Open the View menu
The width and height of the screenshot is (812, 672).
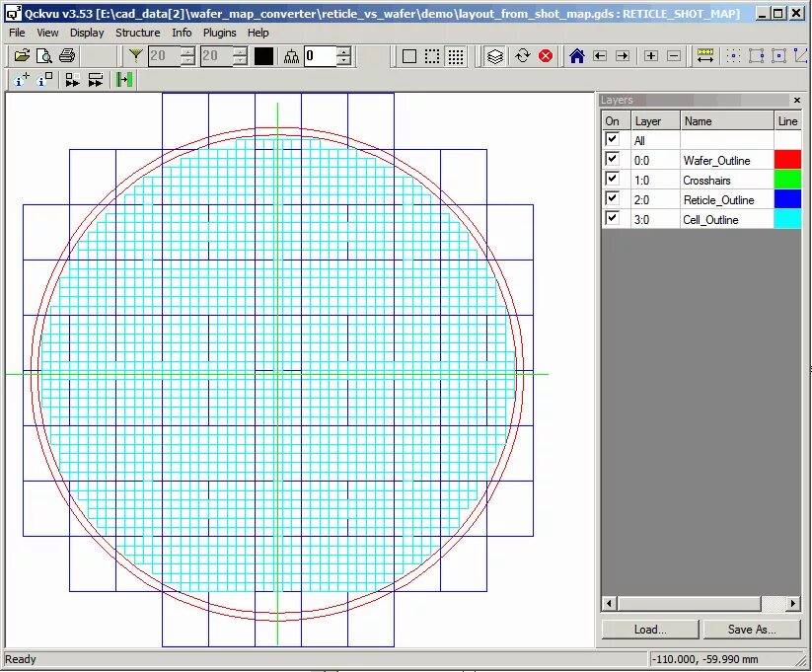click(47, 33)
